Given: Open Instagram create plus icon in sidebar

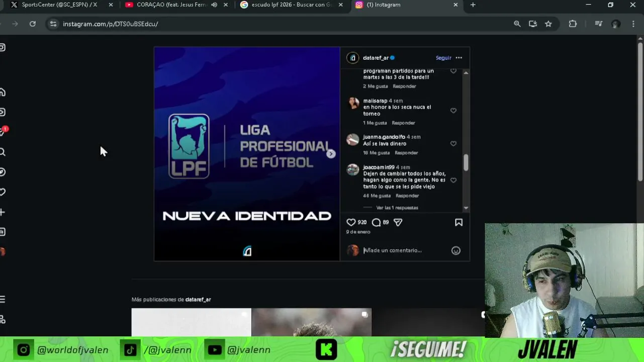Looking at the screenshot, I should [3, 212].
